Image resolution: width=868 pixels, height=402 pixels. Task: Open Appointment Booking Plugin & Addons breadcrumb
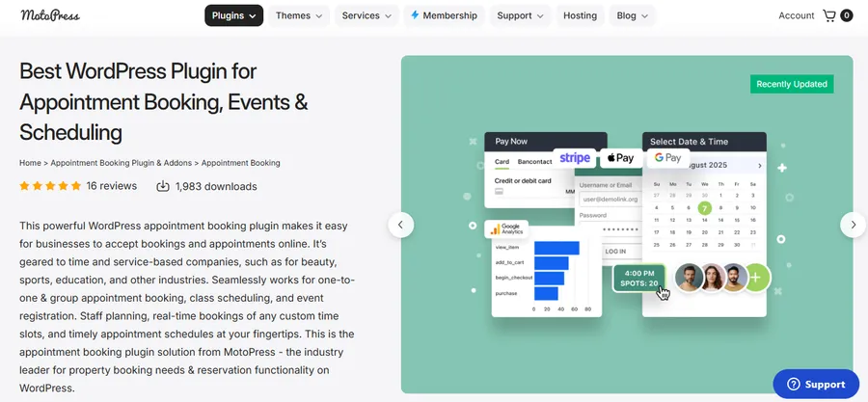pos(122,163)
